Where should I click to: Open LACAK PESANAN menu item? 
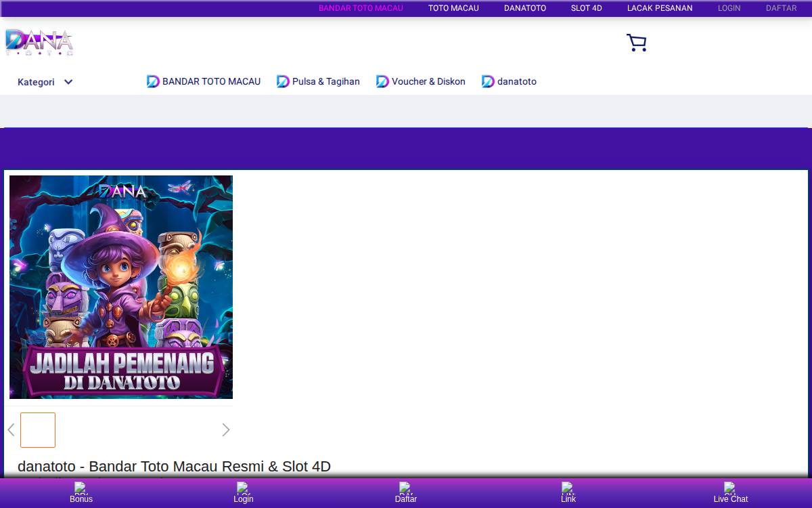(660, 8)
